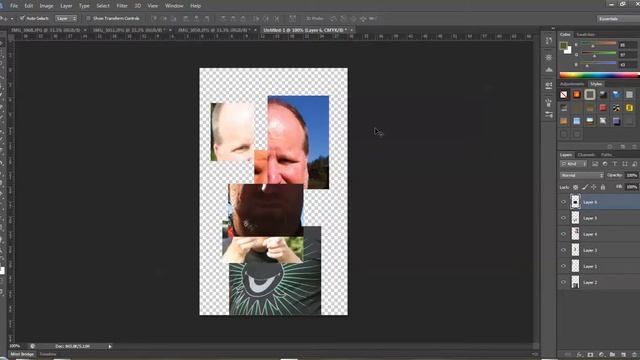Open the Histogram panel icon

pyautogui.click(x=549, y=70)
